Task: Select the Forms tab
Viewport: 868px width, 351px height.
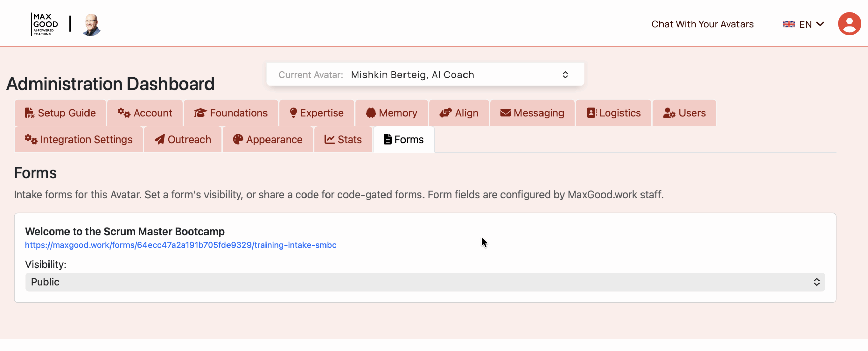Action: click(x=404, y=139)
